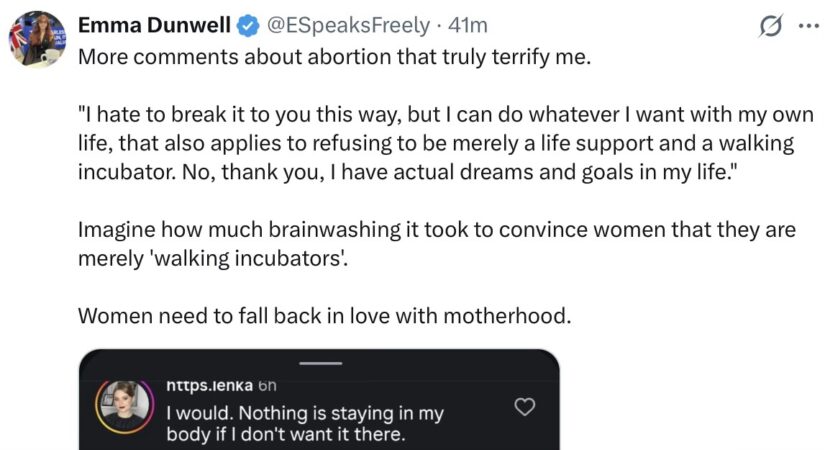
Task: Click "merely 'walking incubators'." text line
Action: [x=213, y=259]
